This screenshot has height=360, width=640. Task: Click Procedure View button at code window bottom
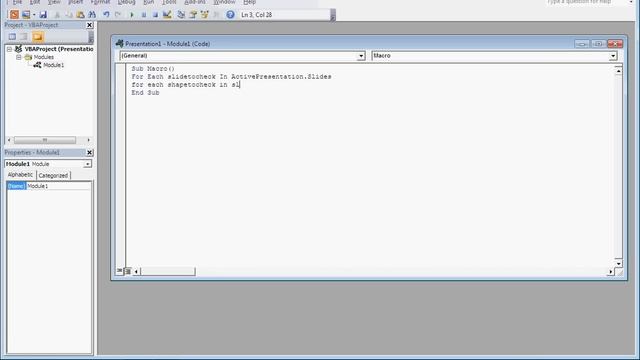[x=120, y=271]
